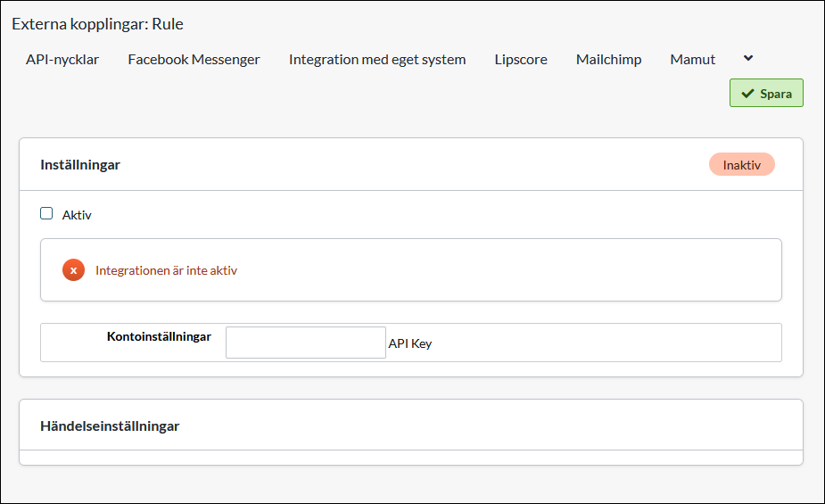Image resolution: width=825 pixels, height=504 pixels.
Task: Click the red x error icon
Action: [73, 270]
